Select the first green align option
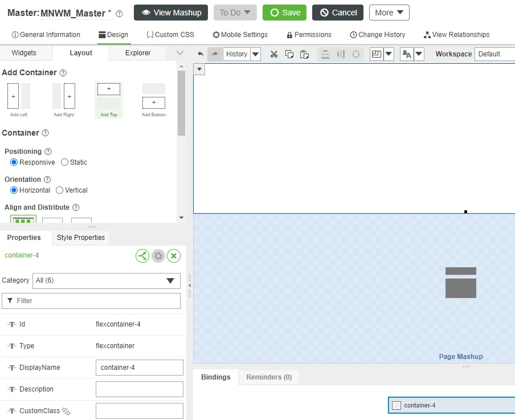Viewport: 515px width, 420px height. 23,219
